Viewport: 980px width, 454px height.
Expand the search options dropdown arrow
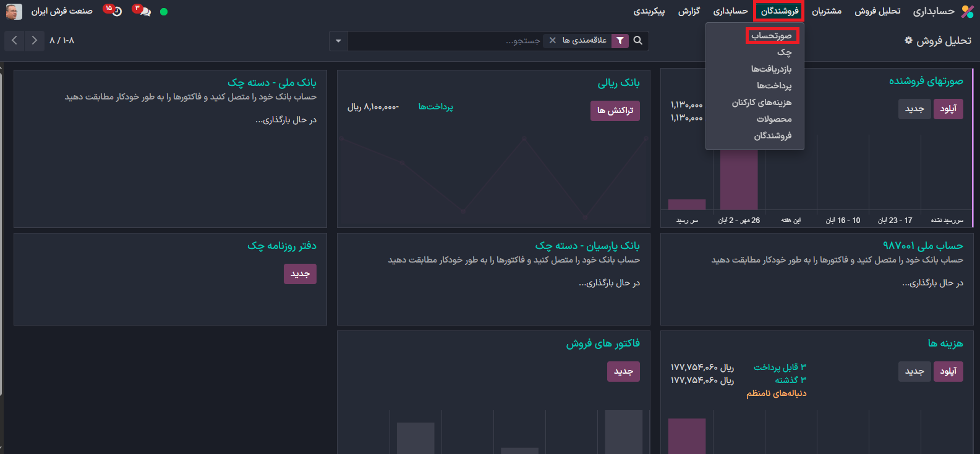pyautogui.click(x=338, y=41)
